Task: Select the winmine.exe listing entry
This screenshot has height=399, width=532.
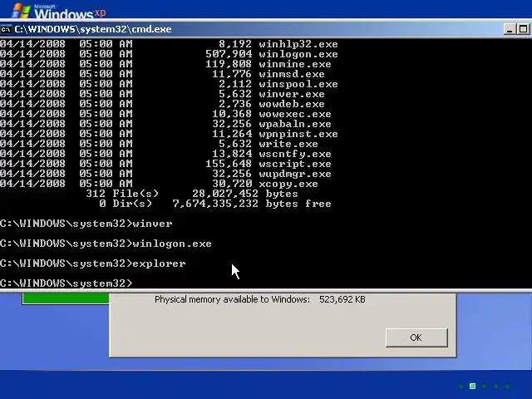Action: 165,64
